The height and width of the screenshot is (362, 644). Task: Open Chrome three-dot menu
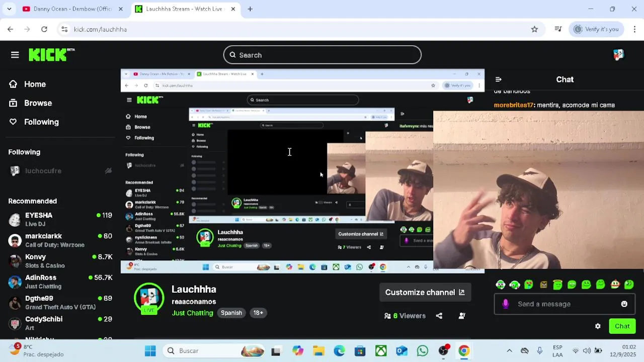tap(634, 29)
